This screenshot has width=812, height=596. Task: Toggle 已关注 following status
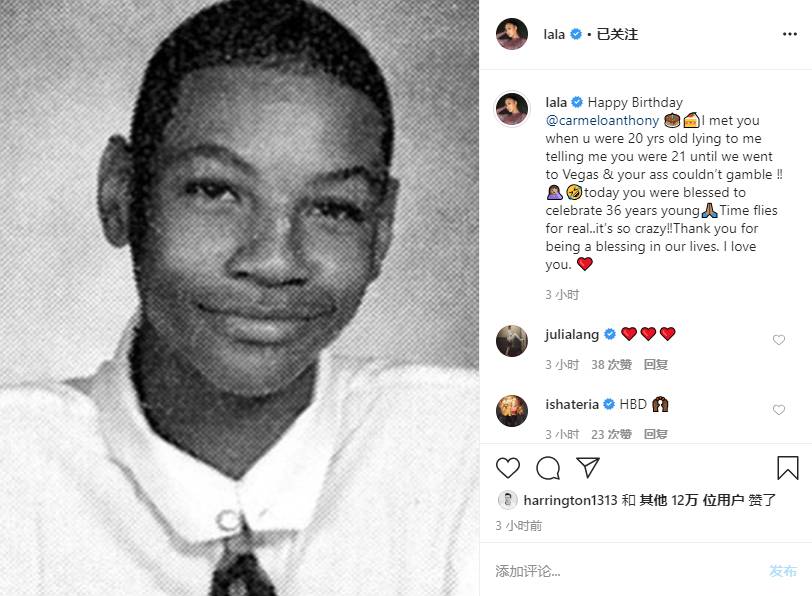click(x=617, y=34)
